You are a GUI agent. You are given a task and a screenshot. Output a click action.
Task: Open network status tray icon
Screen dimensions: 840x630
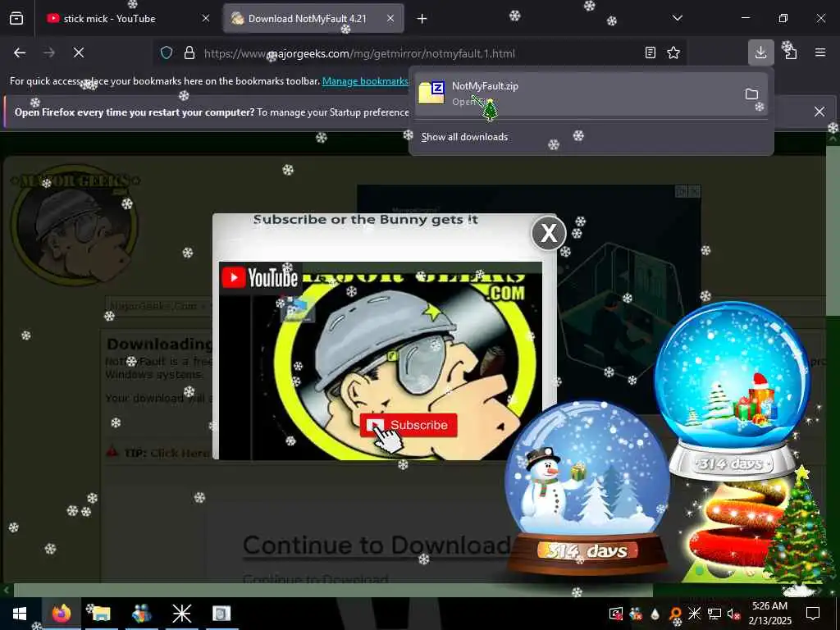(714, 614)
